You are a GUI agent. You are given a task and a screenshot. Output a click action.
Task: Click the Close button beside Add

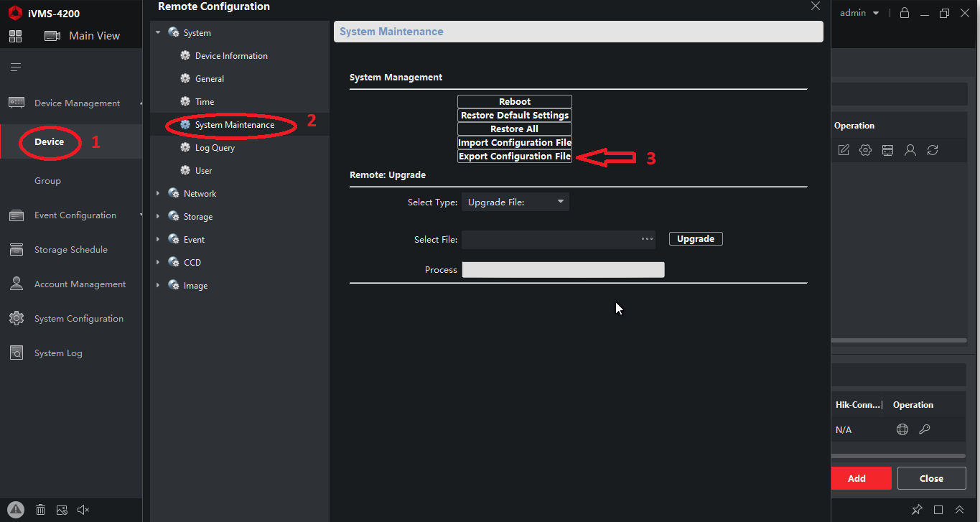click(x=931, y=478)
